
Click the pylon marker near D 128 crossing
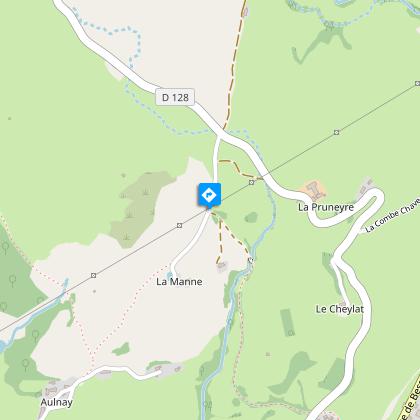click(252, 182)
